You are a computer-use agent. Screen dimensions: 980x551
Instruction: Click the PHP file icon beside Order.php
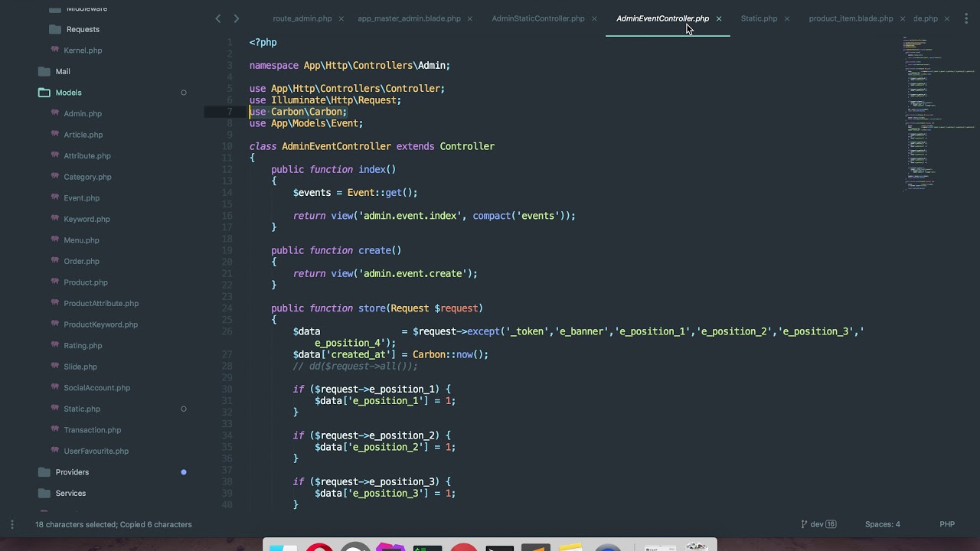point(55,261)
